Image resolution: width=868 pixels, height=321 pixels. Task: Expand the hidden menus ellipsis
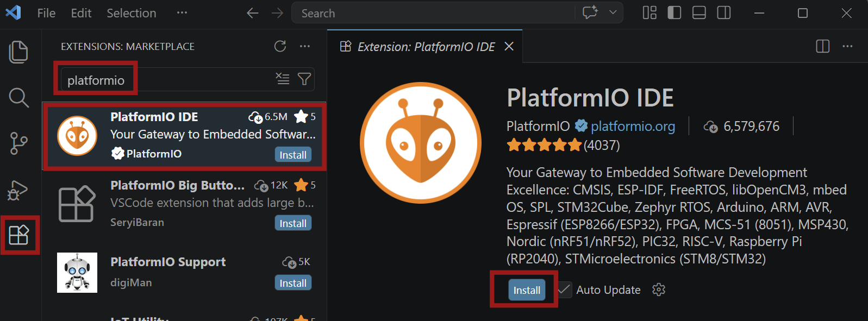182,13
